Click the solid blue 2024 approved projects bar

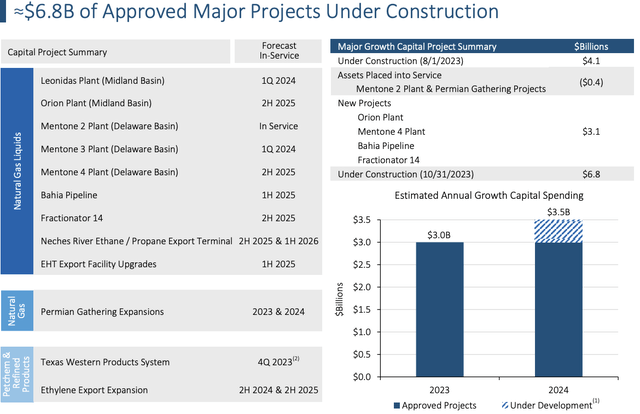558,309
